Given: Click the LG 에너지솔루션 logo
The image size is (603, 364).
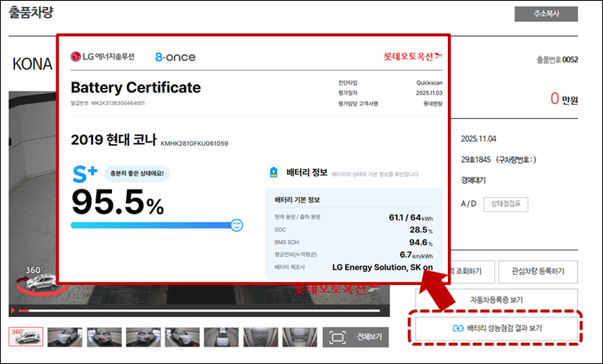Looking at the screenshot, I should (x=103, y=56).
